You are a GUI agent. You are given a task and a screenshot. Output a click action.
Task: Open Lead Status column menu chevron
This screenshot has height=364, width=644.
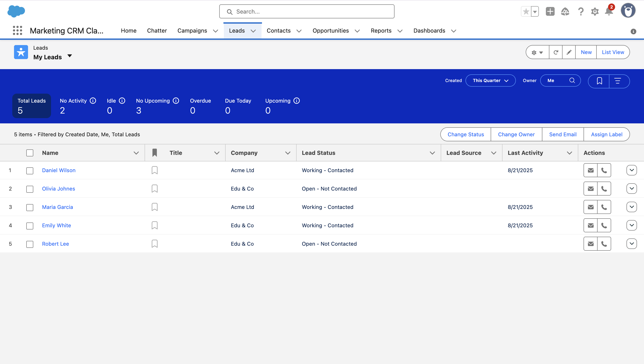432,153
